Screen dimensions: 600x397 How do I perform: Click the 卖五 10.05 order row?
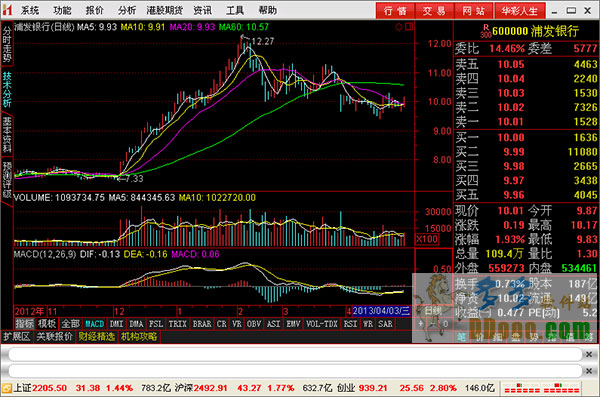point(526,64)
